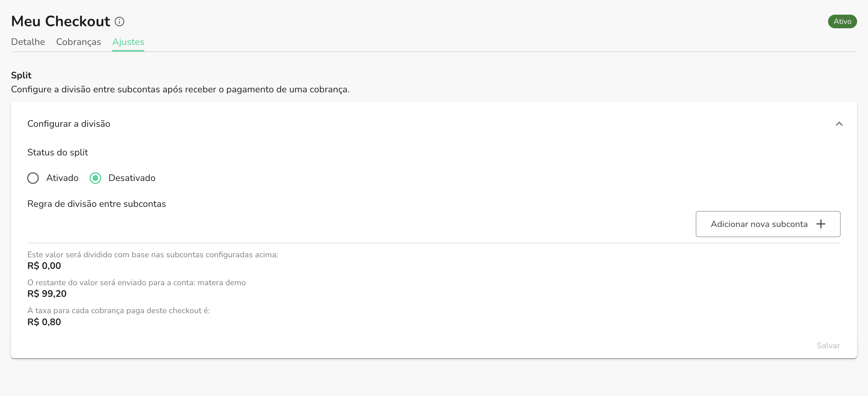Click the Salvar button
This screenshot has height=396, width=868.
(828, 345)
